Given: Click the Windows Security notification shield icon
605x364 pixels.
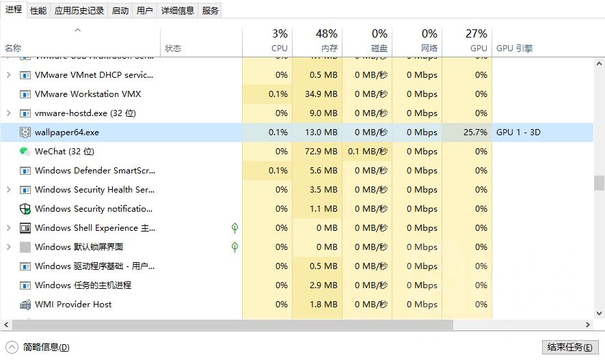Looking at the screenshot, I should [25, 209].
